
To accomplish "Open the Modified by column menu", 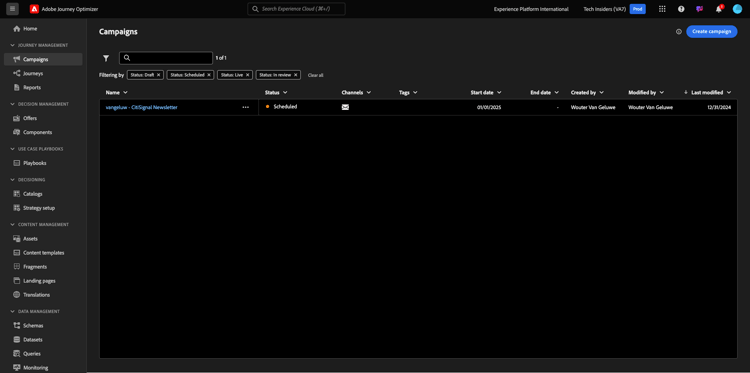I will 662,92.
